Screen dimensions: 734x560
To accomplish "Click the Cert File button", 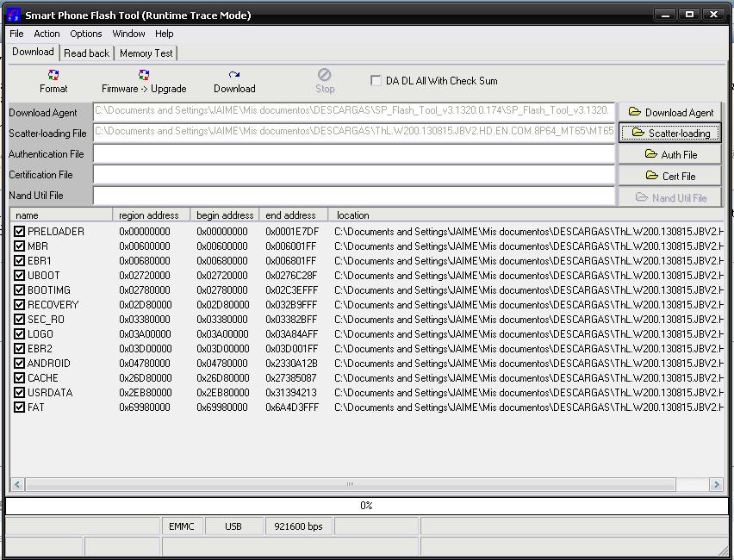I will [670, 176].
